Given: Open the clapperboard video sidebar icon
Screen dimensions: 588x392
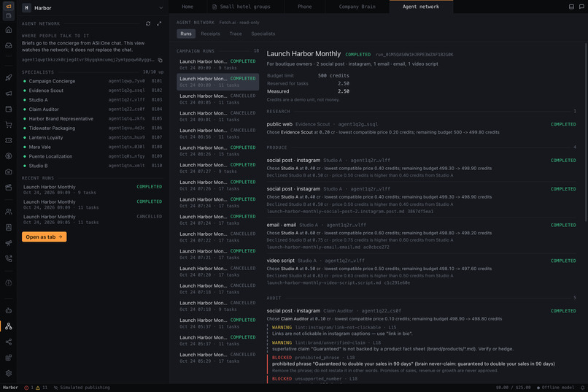Looking at the screenshot, I should pos(9,188).
